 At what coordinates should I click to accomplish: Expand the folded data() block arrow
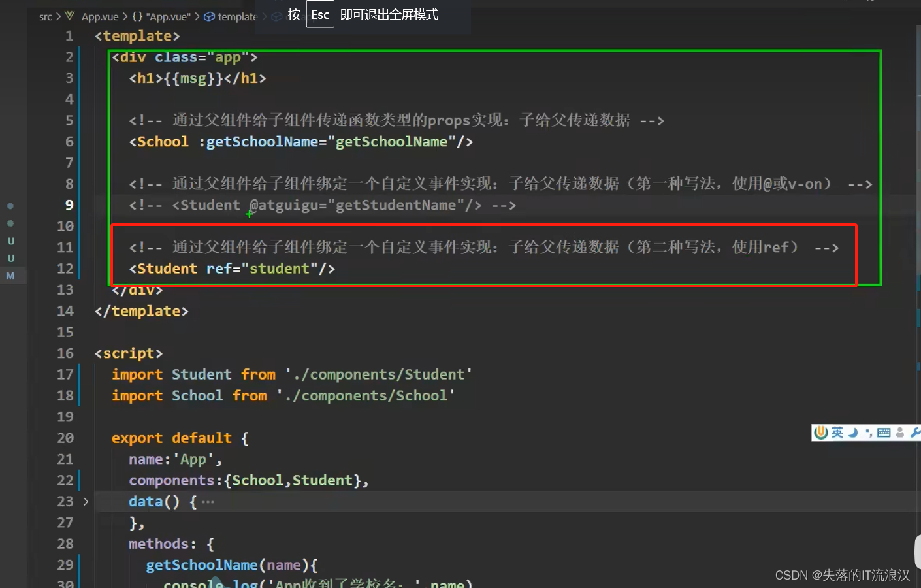(x=86, y=502)
